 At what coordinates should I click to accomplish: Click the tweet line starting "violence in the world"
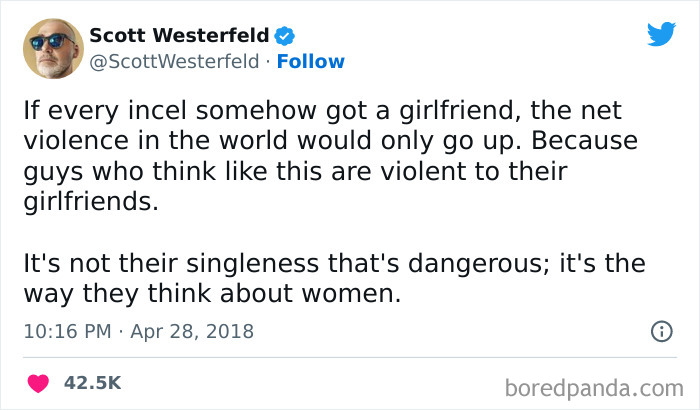point(329,138)
